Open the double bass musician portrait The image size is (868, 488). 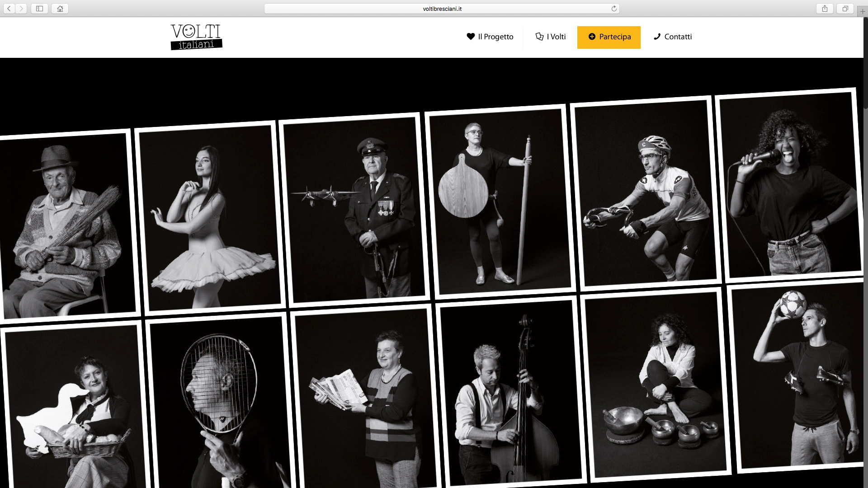point(510,392)
